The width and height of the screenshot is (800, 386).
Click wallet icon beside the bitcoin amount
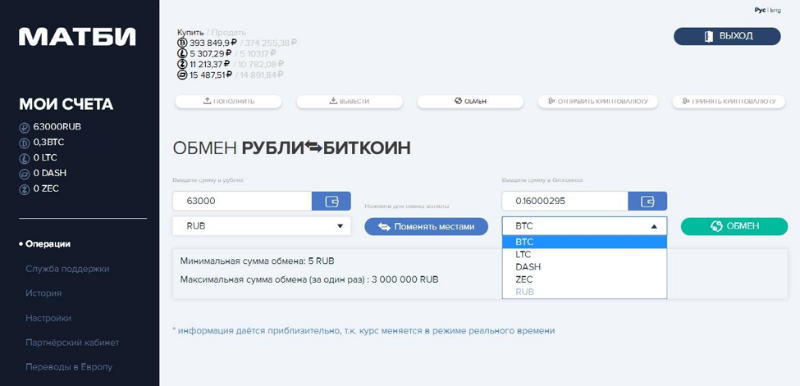point(647,201)
